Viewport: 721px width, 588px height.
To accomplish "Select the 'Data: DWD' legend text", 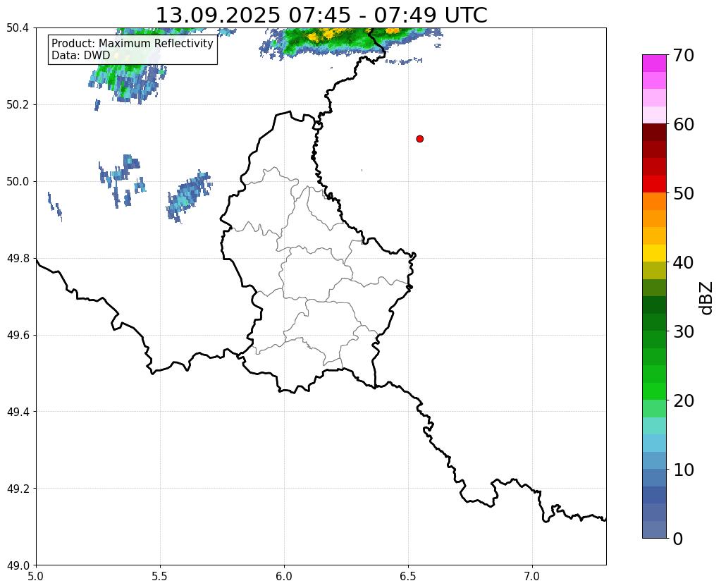I will click(81, 55).
